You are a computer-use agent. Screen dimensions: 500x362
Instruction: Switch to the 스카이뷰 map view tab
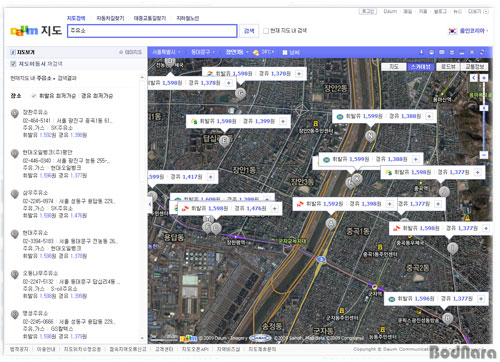(421, 67)
